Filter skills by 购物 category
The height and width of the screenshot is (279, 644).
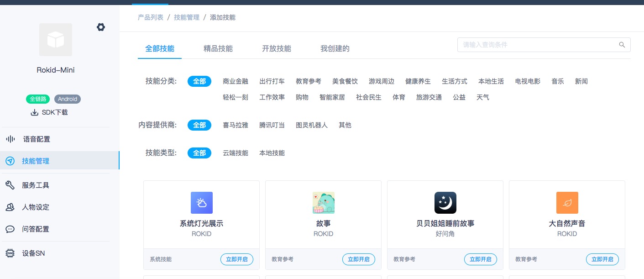(x=302, y=97)
